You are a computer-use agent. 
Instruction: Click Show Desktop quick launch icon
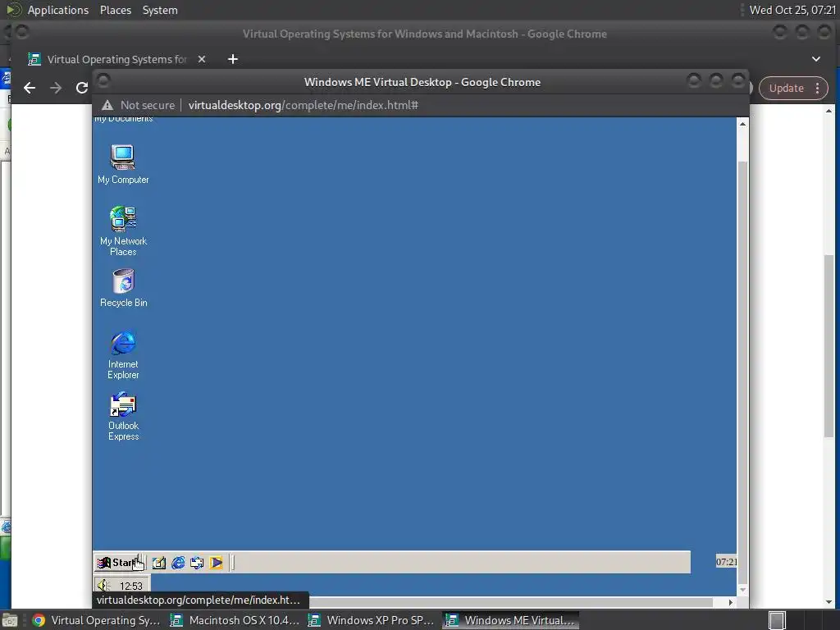159,563
